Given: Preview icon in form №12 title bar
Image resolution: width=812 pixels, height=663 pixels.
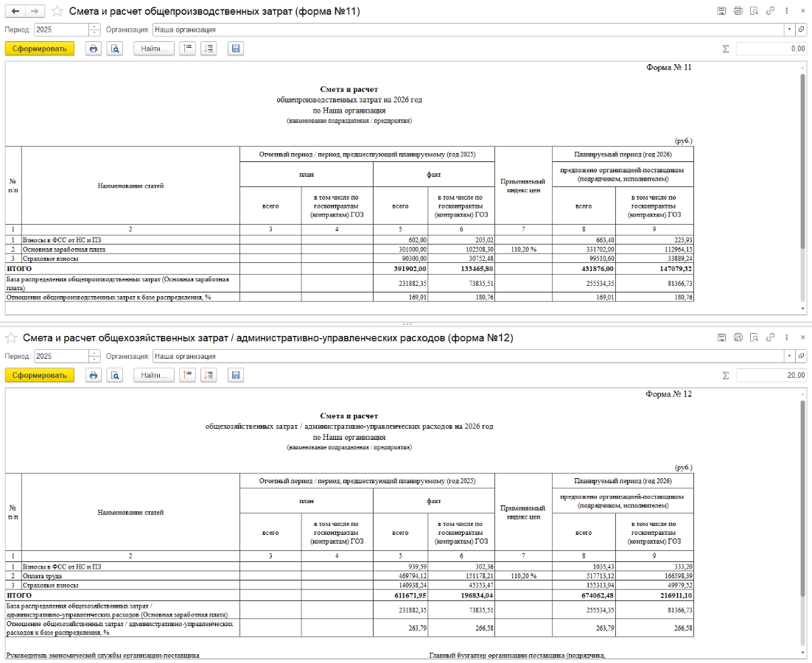Looking at the screenshot, I should point(754,337).
